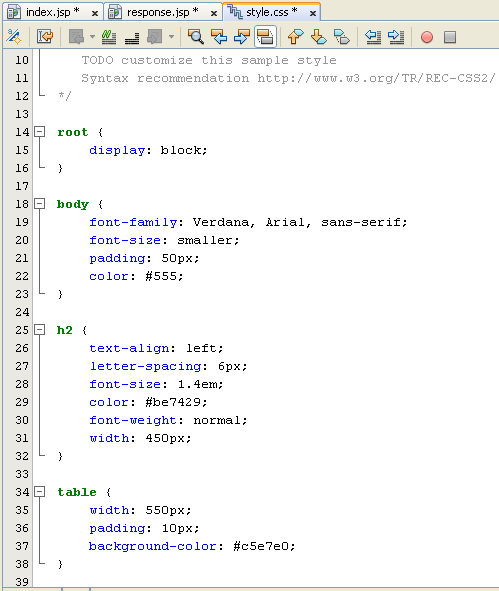Click the '1.4em' font-size value
The width and height of the screenshot is (499, 591).
197,384
